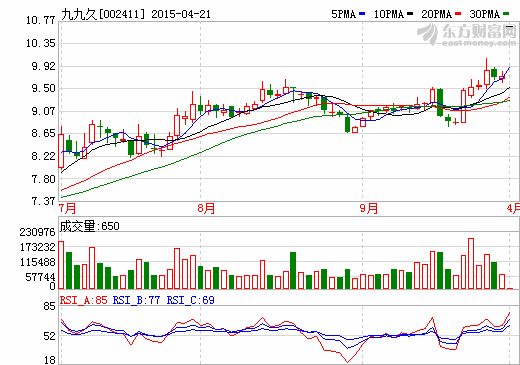The width and height of the screenshot is (520, 365).
Task: Click the 10.77 price axis label
Action: click(41, 21)
